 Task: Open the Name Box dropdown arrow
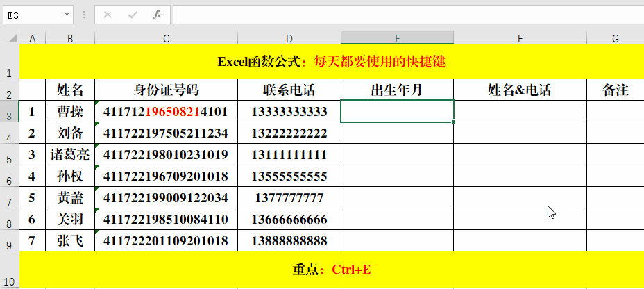(67, 15)
